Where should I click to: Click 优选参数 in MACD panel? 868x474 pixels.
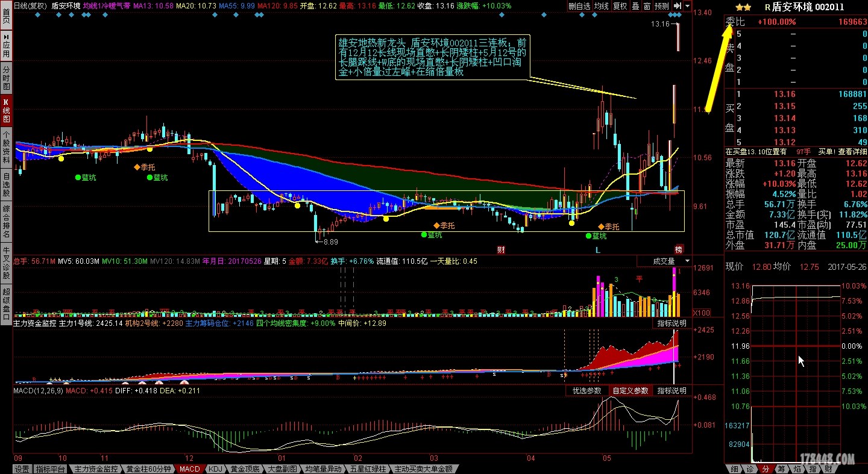click(x=587, y=391)
